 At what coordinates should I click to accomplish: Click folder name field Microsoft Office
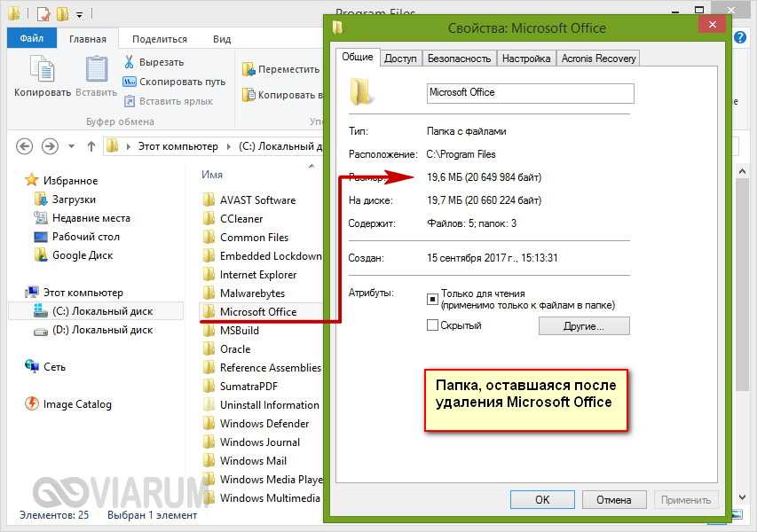[x=530, y=93]
